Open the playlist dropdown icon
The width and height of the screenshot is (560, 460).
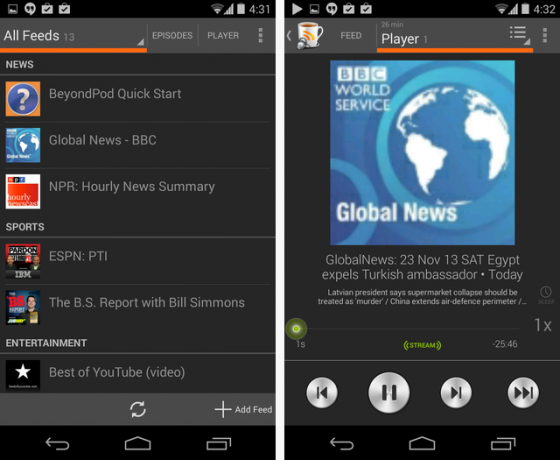tap(520, 35)
